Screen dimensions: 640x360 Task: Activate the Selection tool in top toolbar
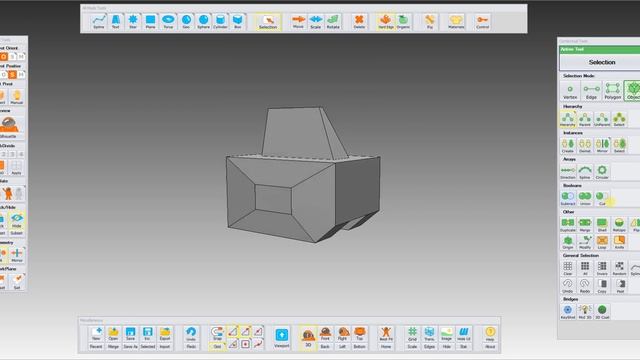[x=268, y=22]
